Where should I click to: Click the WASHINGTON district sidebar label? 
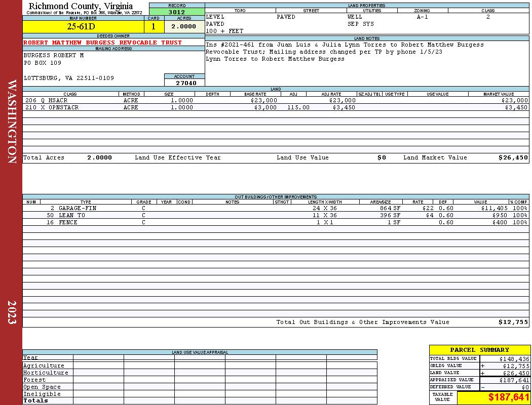tap(11, 121)
